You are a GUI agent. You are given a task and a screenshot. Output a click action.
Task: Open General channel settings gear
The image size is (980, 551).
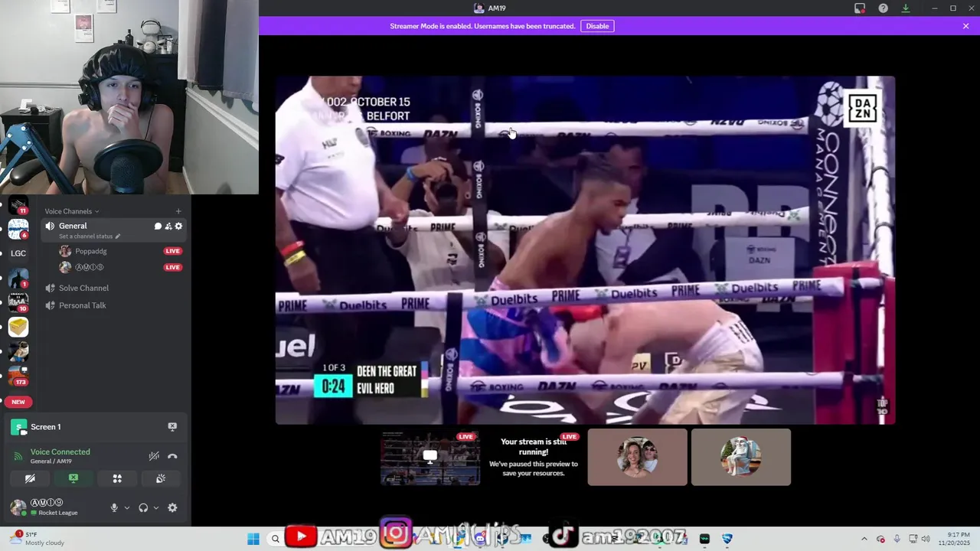178,227
